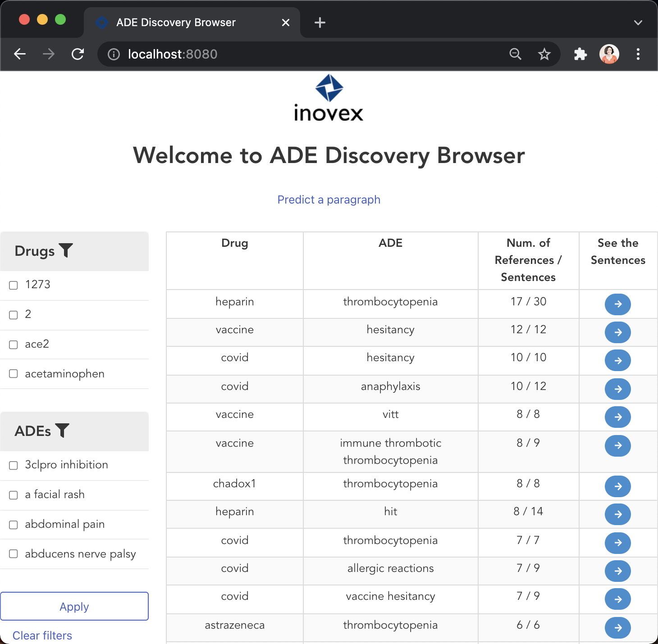Open a new browser tab
This screenshot has width=658, height=644.
(320, 23)
